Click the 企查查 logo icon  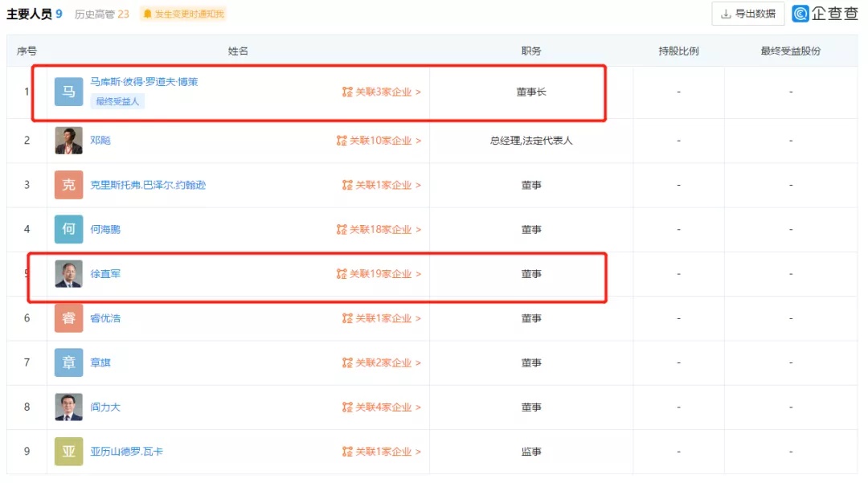pos(800,14)
